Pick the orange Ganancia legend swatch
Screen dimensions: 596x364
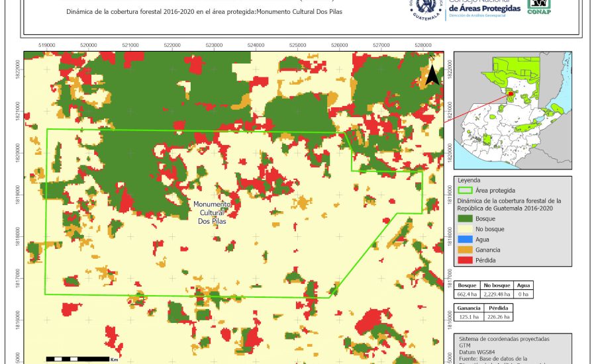465,250
